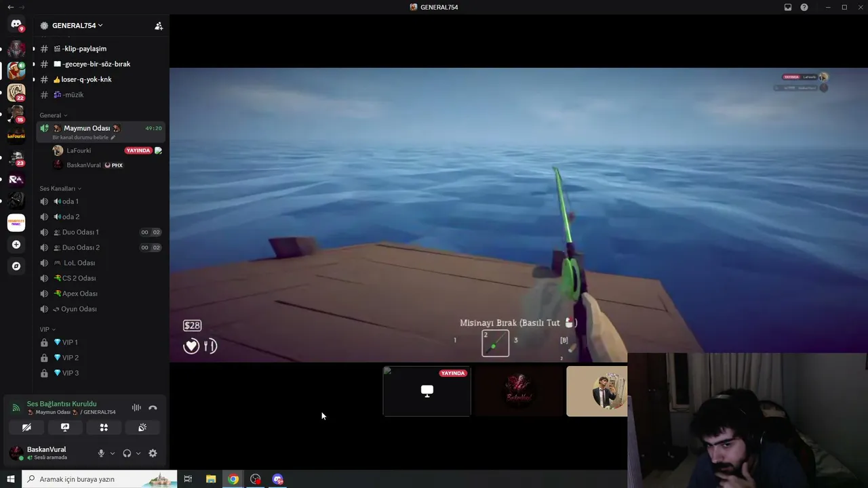Open noise suppression waveform icon
This screenshot has height=488, width=868.
[x=136, y=407]
